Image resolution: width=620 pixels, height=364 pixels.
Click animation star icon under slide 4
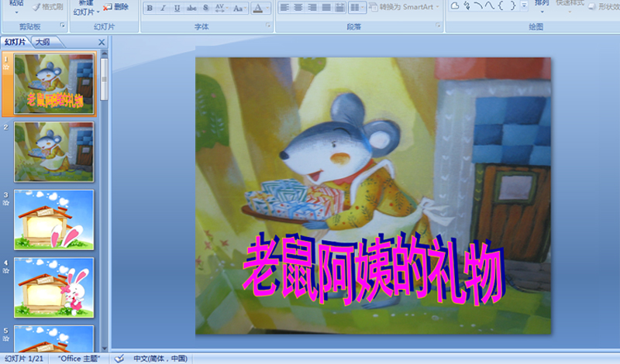coord(6,271)
